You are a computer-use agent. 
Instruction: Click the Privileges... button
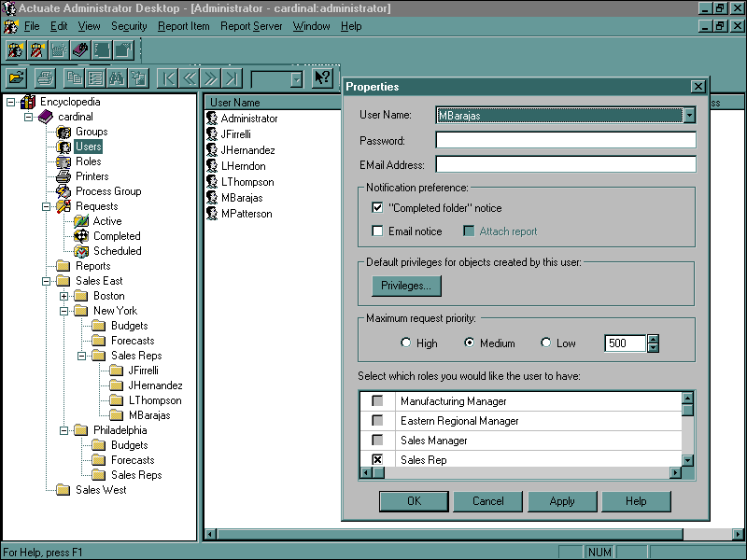(x=406, y=286)
